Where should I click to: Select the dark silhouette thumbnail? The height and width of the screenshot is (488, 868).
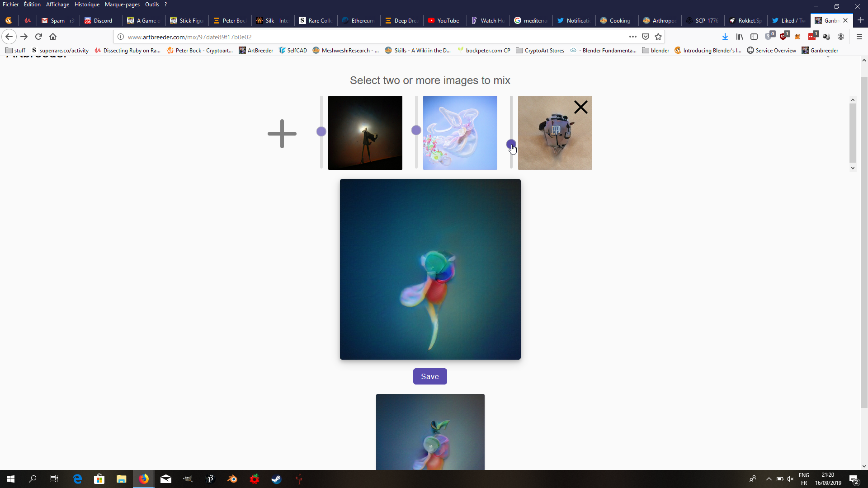pos(365,133)
